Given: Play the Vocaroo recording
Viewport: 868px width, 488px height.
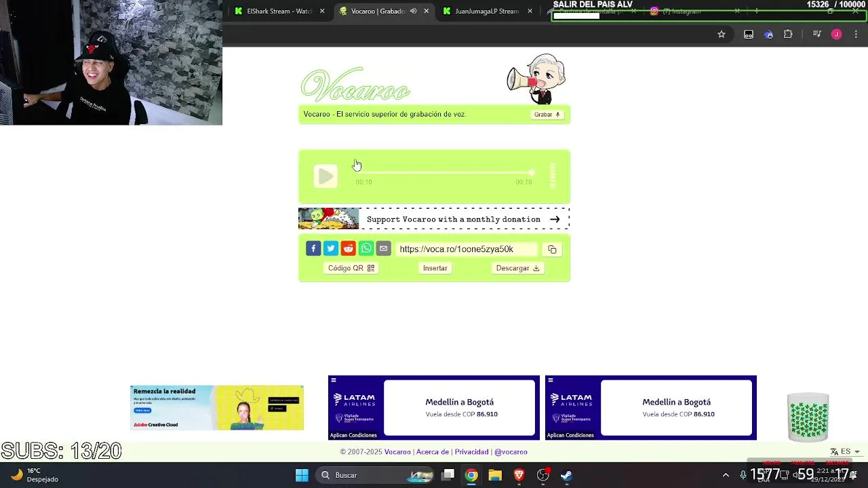Looking at the screenshot, I should [x=325, y=176].
